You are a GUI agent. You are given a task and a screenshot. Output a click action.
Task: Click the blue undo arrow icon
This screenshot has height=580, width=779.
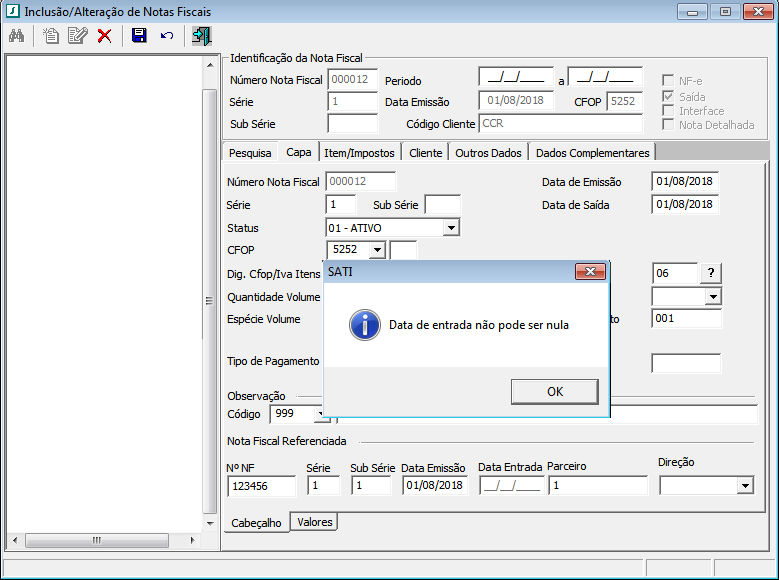pos(166,36)
